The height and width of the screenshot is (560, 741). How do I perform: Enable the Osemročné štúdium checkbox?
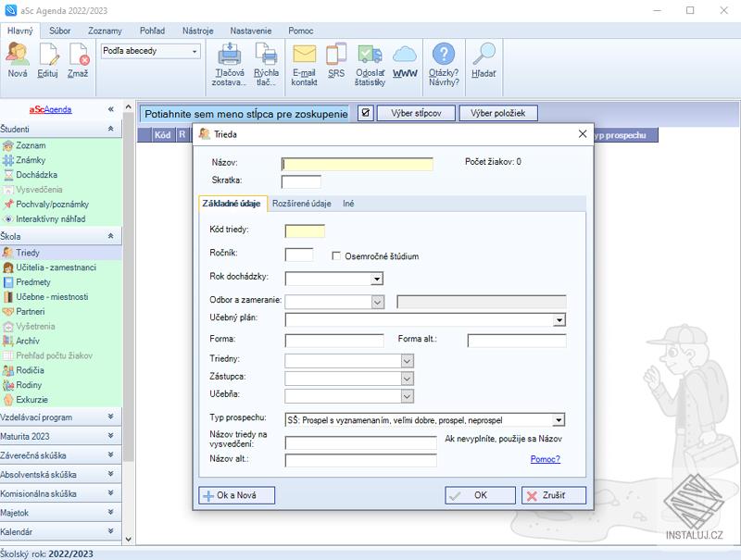338,256
